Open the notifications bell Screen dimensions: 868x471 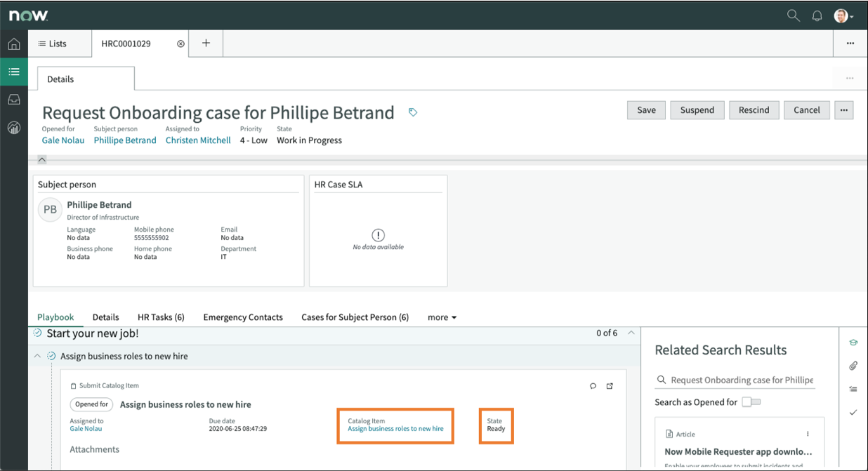click(x=817, y=15)
